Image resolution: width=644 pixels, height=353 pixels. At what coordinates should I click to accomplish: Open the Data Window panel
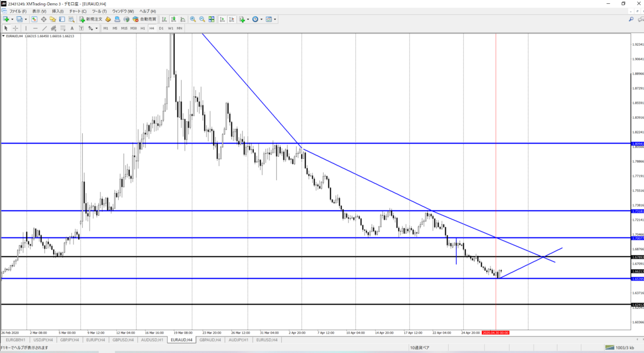pos(43,19)
